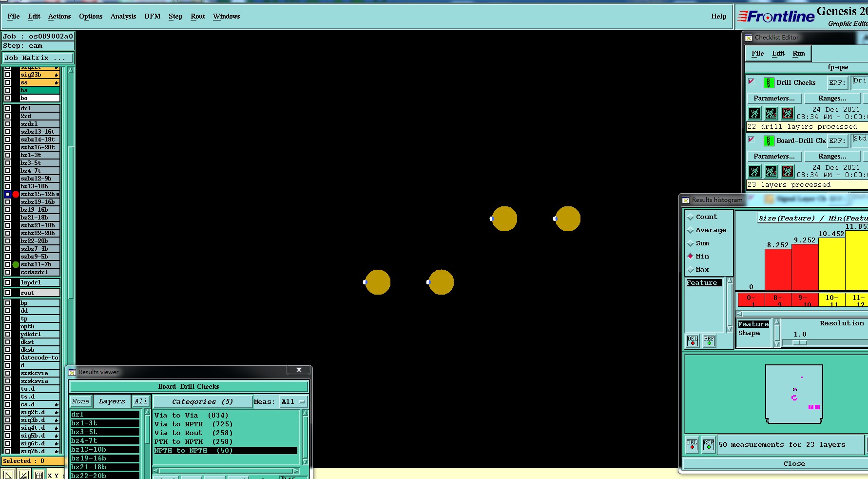Toggle Board-Drill Checks enable checkbox
The image size is (868, 479).
(751, 140)
